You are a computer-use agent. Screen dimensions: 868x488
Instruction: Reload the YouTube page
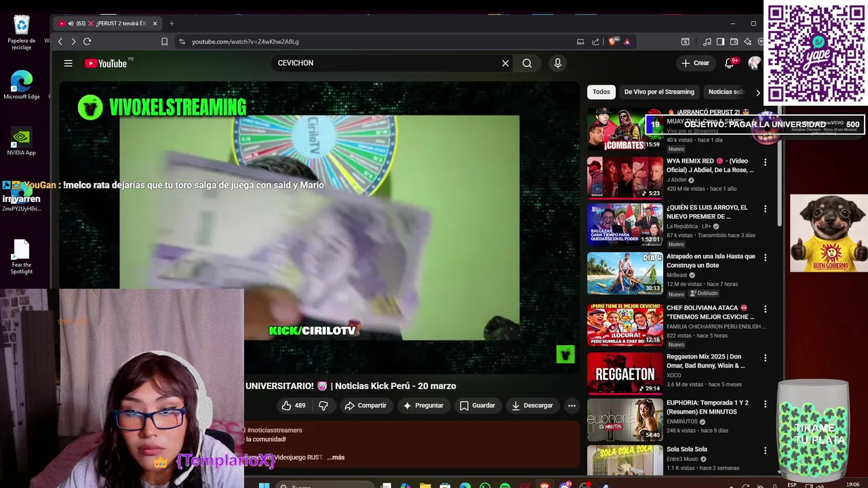87,41
